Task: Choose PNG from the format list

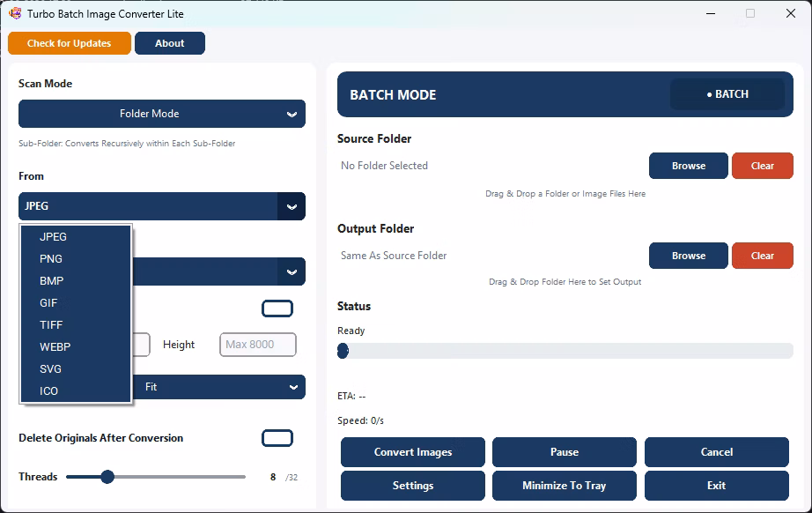Action: (76, 259)
